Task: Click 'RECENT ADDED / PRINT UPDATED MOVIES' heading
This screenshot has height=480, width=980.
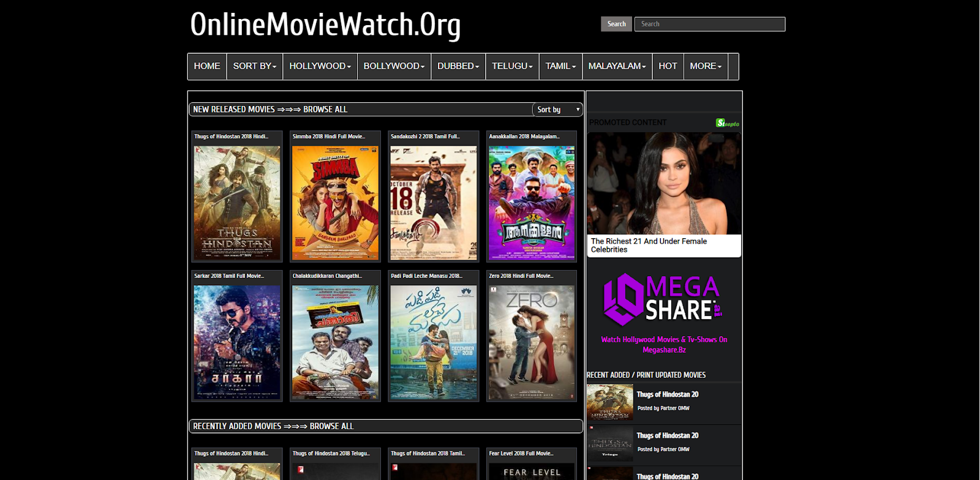Action: [x=646, y=375]
